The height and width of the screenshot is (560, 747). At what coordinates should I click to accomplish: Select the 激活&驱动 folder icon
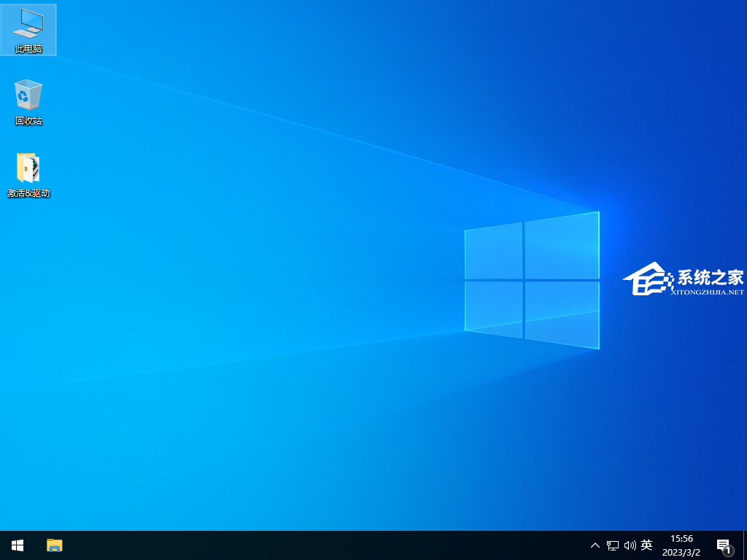click(x=28, y=168)
